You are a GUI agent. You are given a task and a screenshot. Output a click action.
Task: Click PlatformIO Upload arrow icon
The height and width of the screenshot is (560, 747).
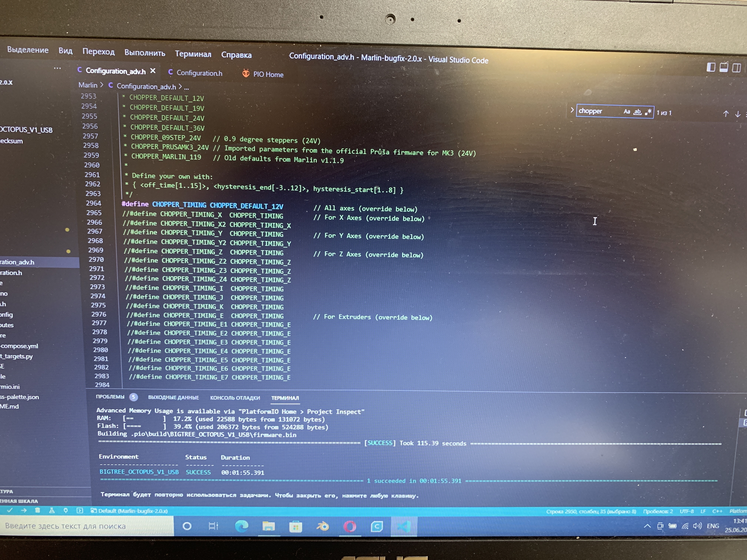tap(24, 510)
